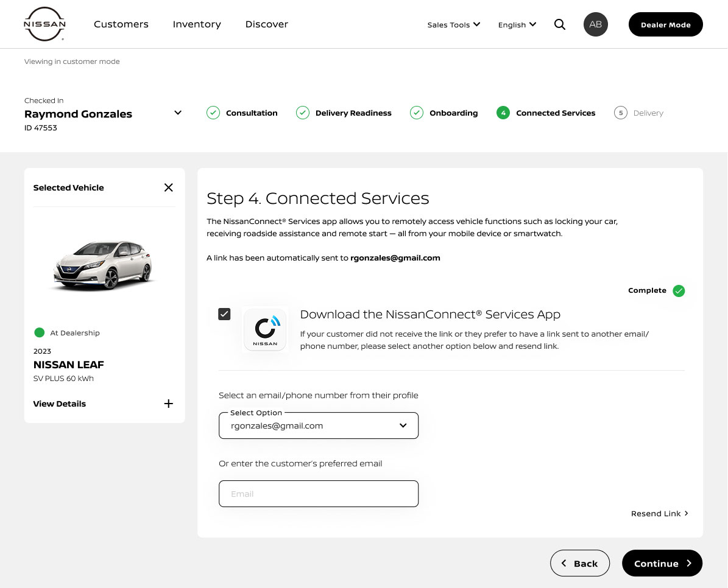This screenshot has height=588, width=728.
Task: Click the SV PLUS 60 kWh trim text
Action: coord(63,379)
